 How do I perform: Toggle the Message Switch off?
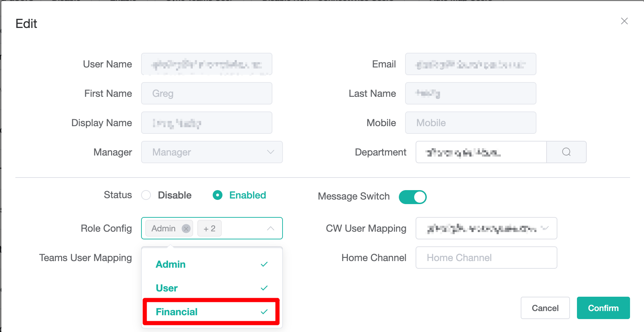412,197
